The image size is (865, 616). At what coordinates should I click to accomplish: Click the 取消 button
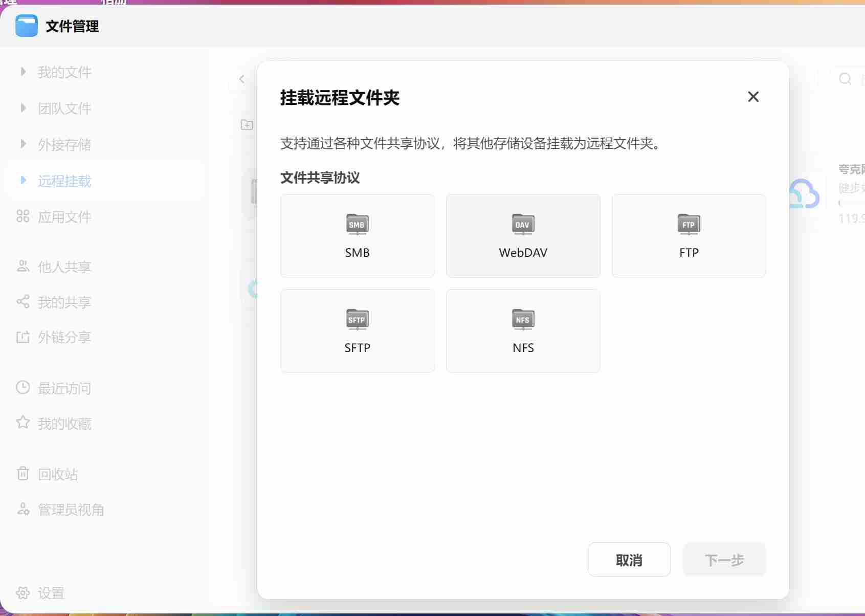point(629,560)
